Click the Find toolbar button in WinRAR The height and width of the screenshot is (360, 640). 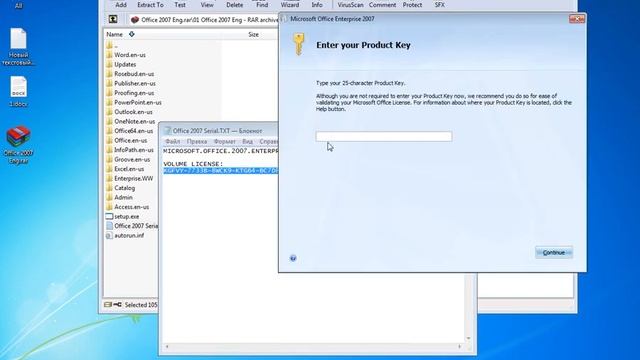click(262, 5)
